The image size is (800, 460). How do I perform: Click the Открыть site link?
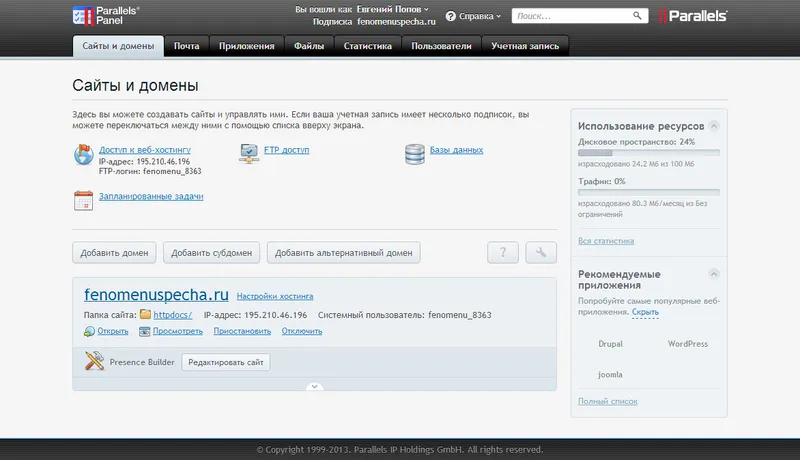click(x=113, y=331)
